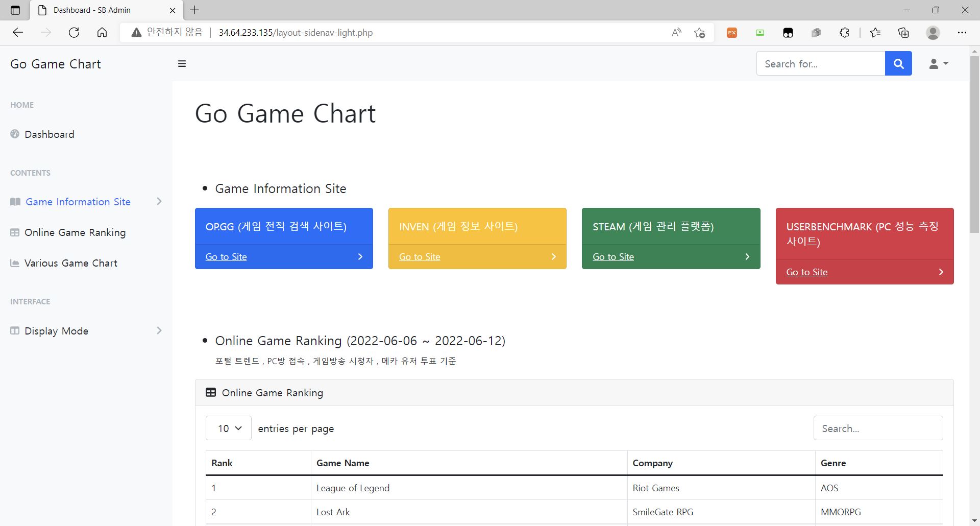Click the MMORPG genre cell
The image size is (980, 526).
[x=879, y=512]
